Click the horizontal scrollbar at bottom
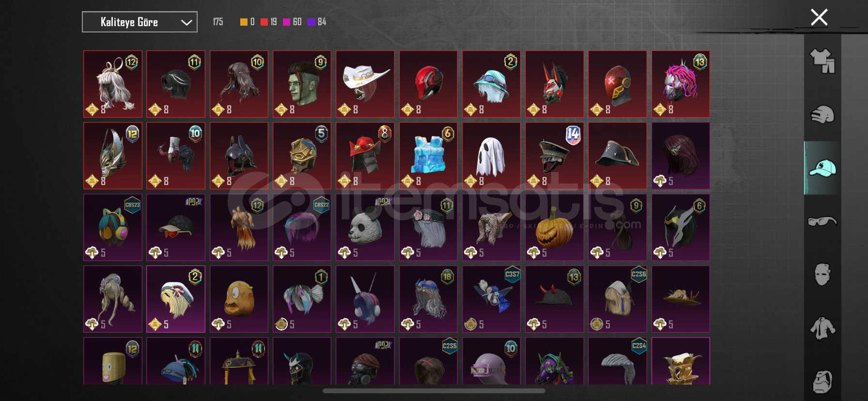This screenshot has height=401, width=868. (434, 391)
